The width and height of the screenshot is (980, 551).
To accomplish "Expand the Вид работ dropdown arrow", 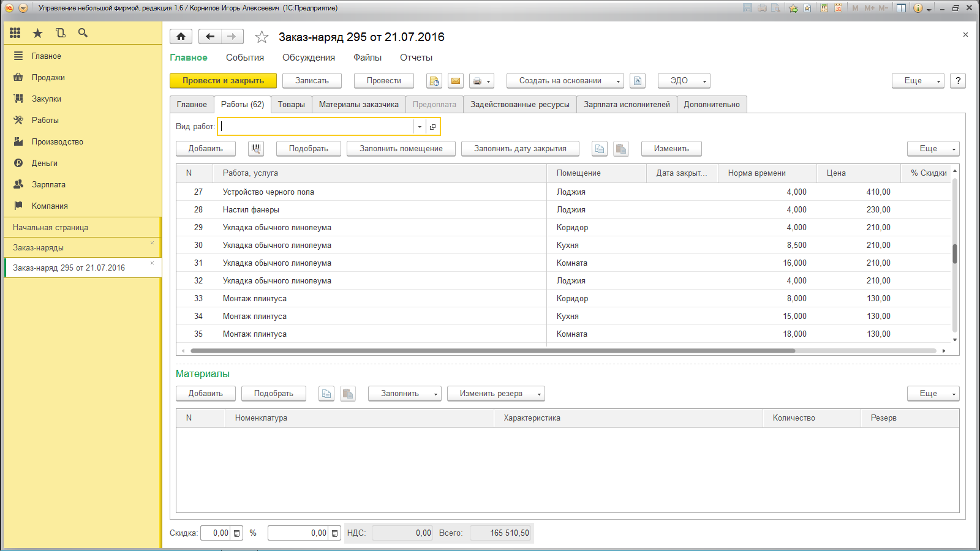I will coord(420,127).
